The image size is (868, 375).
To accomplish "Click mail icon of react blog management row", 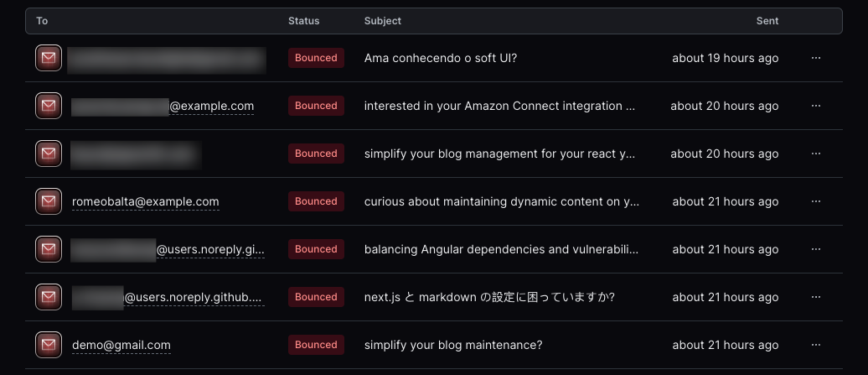I will tap(49, 154).
